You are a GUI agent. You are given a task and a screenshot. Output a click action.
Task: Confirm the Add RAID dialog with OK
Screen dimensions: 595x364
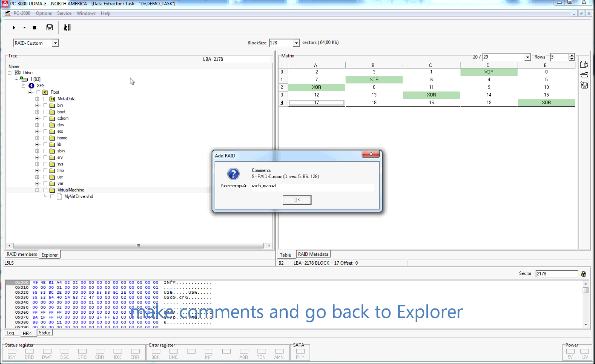click(x=297, y=200)
